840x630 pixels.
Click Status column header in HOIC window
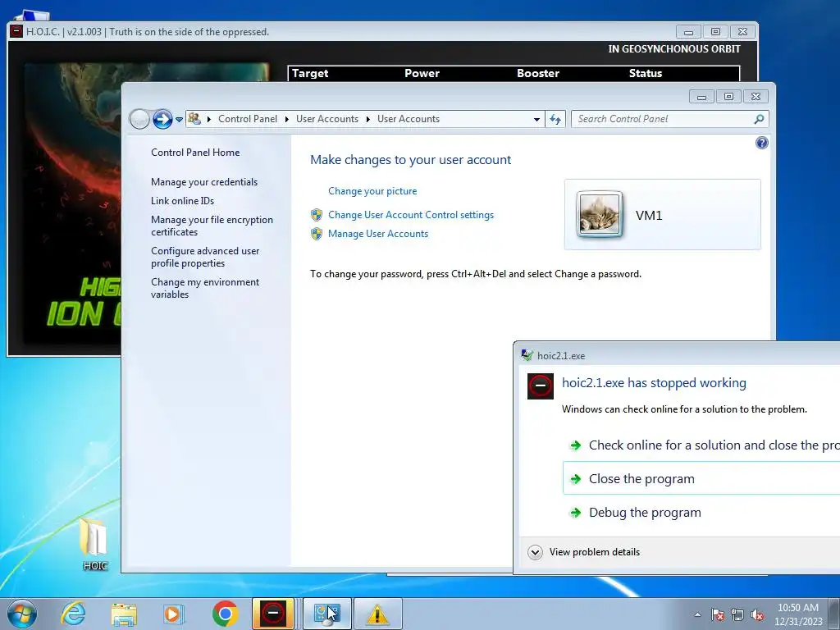pos(646,73)
